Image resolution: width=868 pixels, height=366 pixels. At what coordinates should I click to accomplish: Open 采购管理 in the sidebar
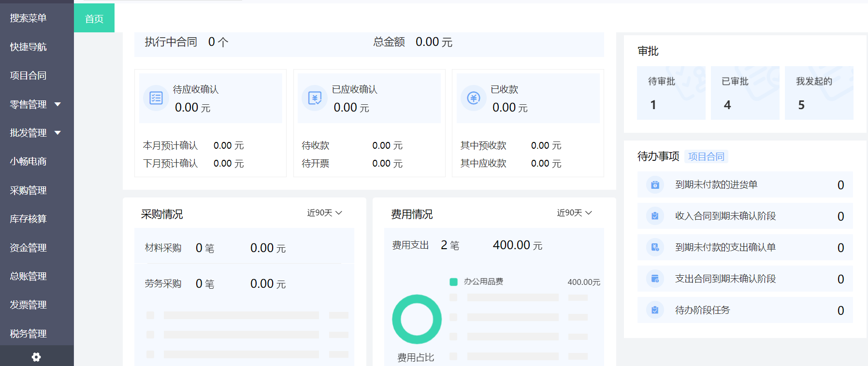(29, 190)
